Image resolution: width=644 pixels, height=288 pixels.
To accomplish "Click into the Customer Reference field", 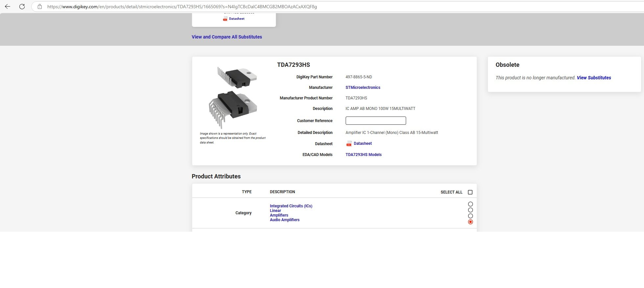I will [376, 121].
